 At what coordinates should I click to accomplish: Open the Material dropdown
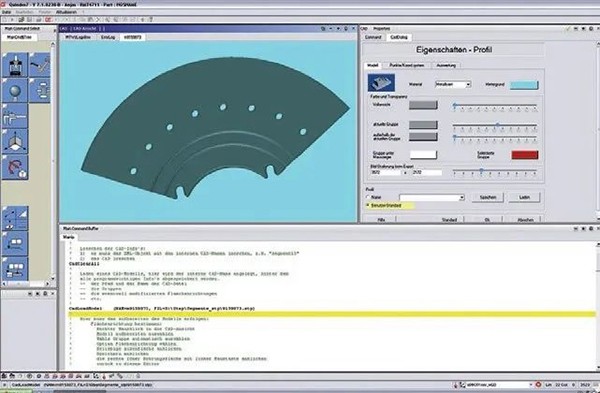pyautogui.click(x=453, y=85)
